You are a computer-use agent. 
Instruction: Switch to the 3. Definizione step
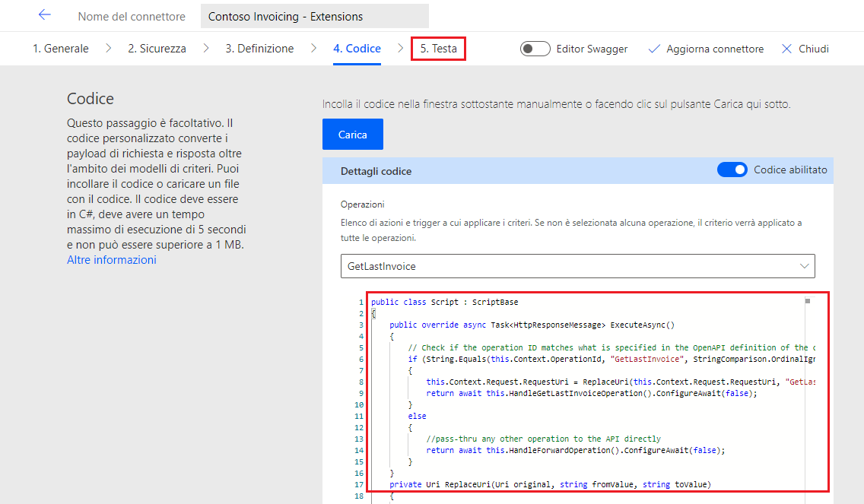(259, 49)
